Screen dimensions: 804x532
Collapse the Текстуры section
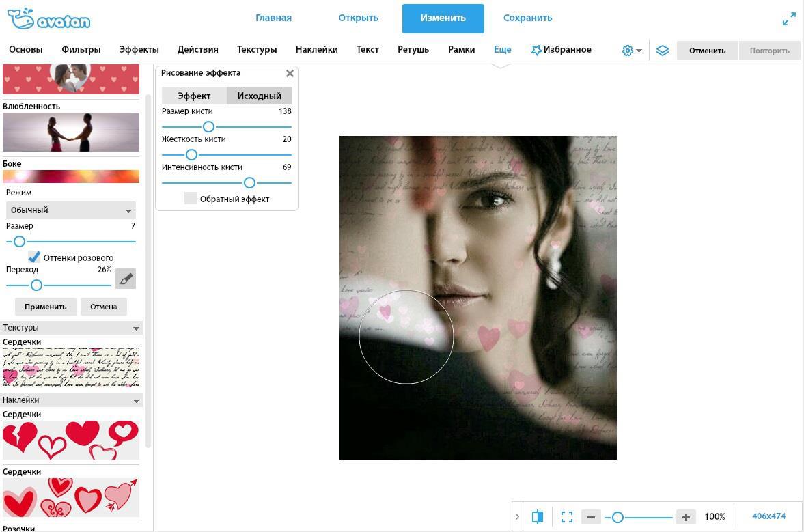click(x=136, y=328)
